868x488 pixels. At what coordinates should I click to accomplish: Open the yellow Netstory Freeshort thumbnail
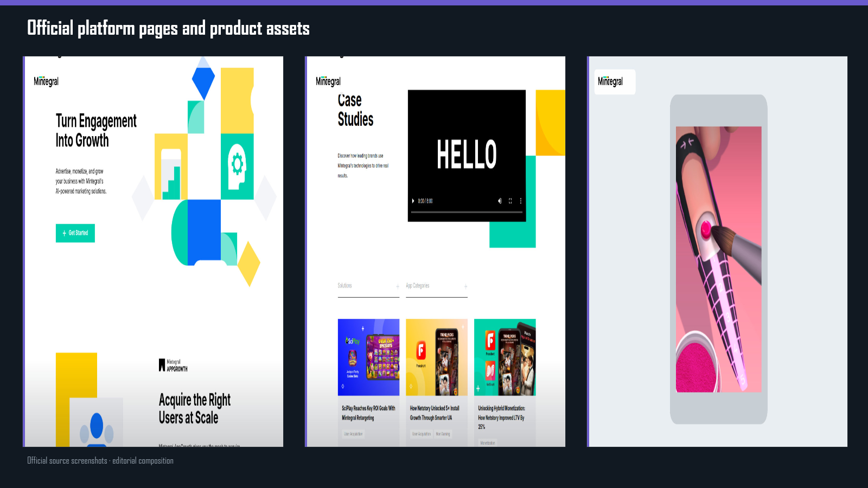437,357
